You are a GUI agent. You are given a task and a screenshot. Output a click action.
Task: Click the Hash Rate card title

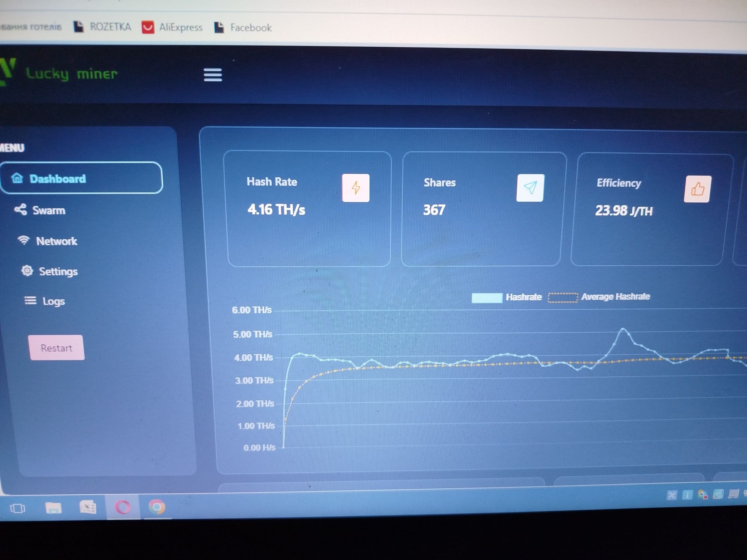[x=272, y=182]
